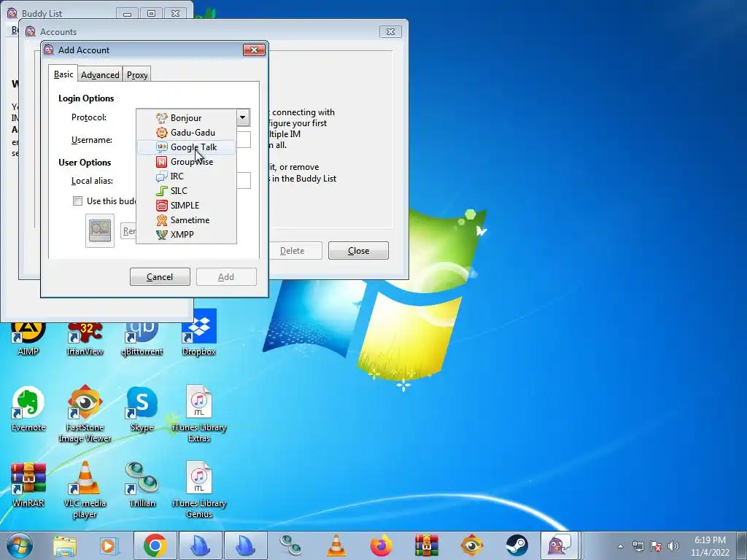The width and height of the screenshot is (747, 560).
Task: Choose SIMPLE protocol option
Action: coord(186,205)
